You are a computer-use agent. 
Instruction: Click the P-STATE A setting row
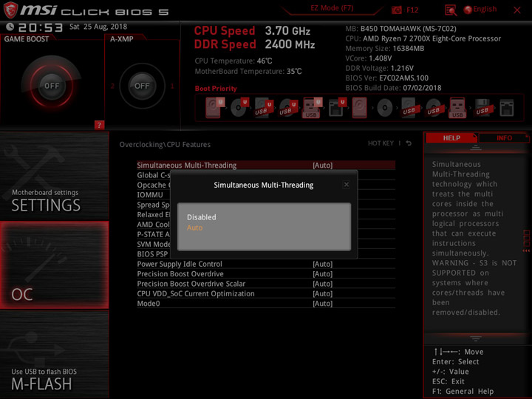[154, 234]
